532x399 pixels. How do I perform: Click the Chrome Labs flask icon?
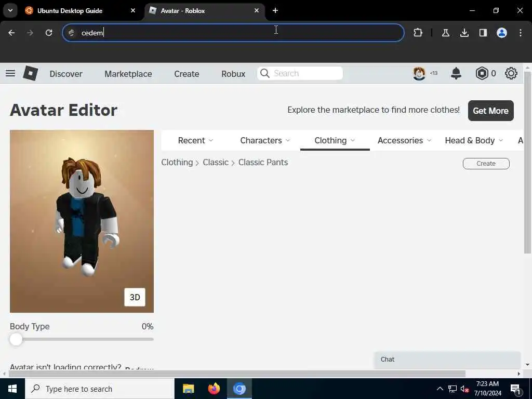click(x=445, y=33)
